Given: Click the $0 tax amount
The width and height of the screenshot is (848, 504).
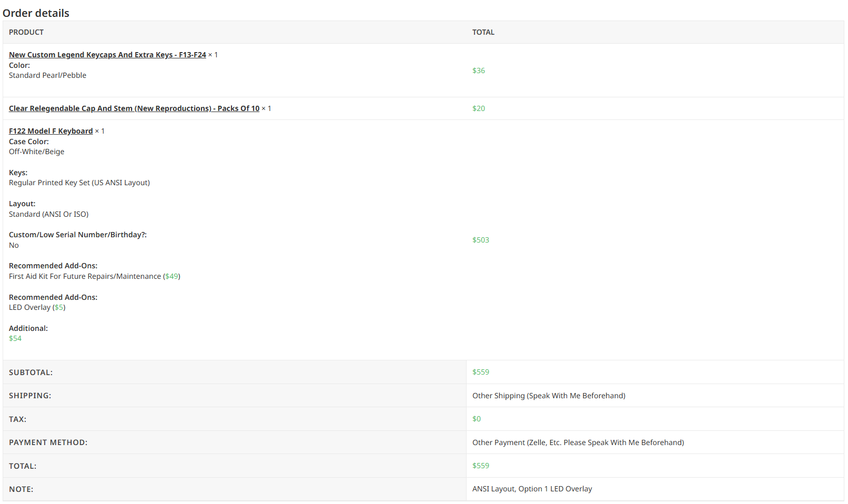Looking at the screenshot, I should (477, 419).
